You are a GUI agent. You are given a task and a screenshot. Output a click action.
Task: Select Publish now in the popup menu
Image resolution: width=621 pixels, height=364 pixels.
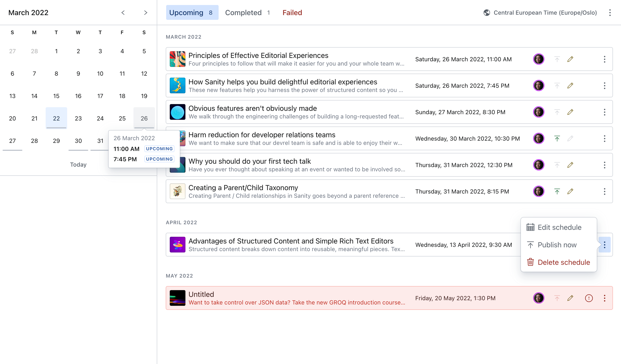tap(552, 245)
